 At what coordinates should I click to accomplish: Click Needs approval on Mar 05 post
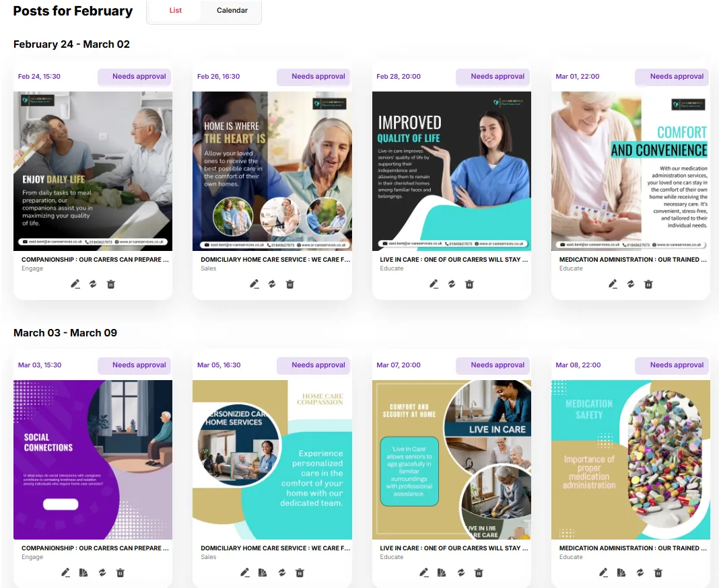(314, 365)
